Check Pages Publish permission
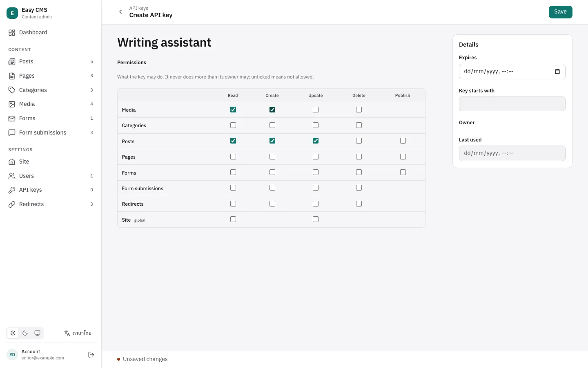The height and width of the screenshot is (368, 588). (x=403, y=157)
